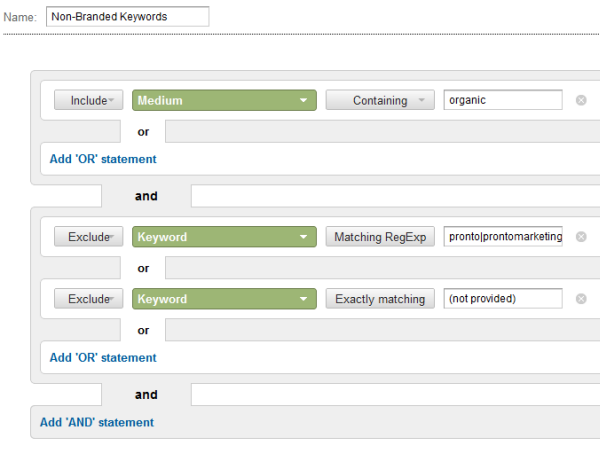600x450 pixels.
Task: Click the Exactly matching condition button
Action: click(x=380, y=299)
